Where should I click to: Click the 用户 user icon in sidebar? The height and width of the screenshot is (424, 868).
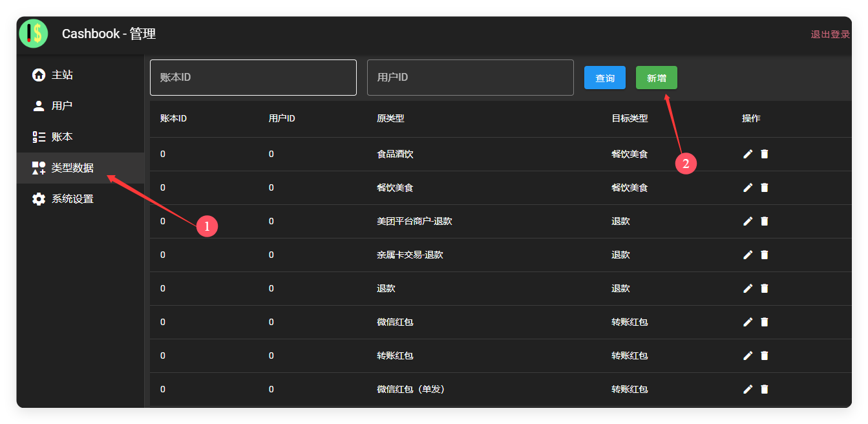click(x=38, y=105)
